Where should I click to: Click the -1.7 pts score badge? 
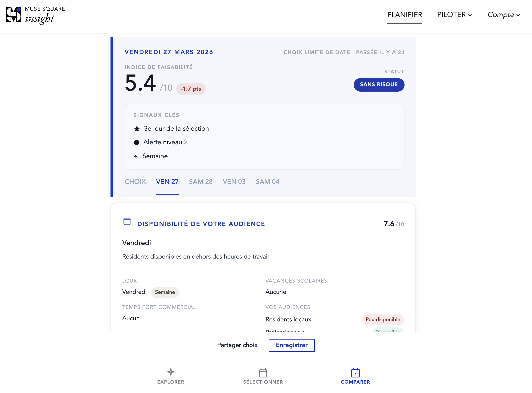191,89
